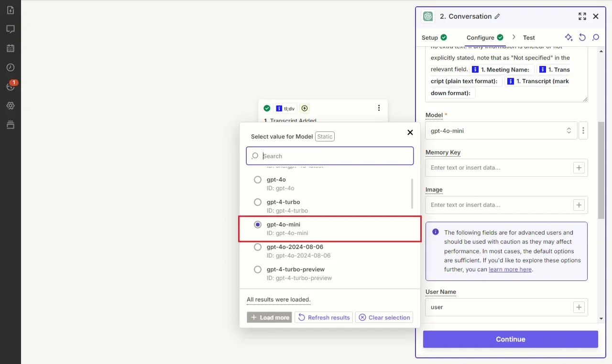This screenshot has width=612, height=364.
Task: Click the User Name input containing user
Action: [x=499, y=307]
